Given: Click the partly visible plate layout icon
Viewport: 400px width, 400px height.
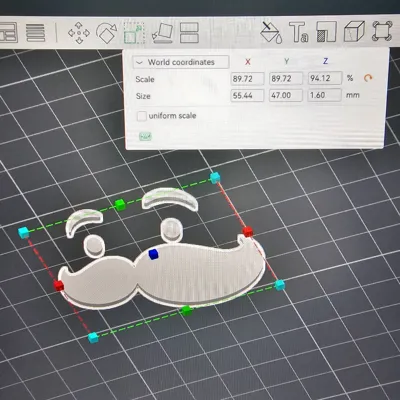Looking at the screenshot, I should (x=8, y=32).
